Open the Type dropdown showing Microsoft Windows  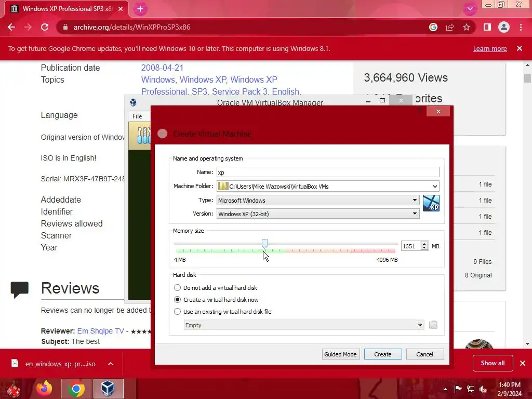tap(317, 200)
